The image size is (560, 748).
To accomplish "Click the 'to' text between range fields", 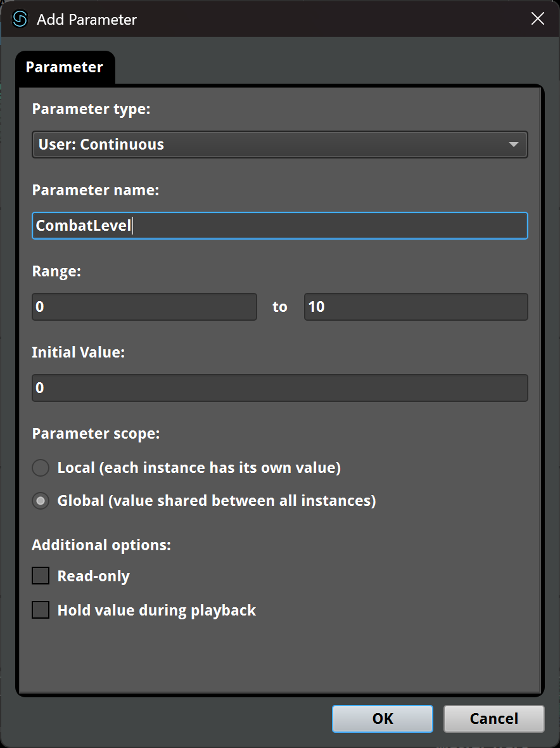I will coord(280,307).
